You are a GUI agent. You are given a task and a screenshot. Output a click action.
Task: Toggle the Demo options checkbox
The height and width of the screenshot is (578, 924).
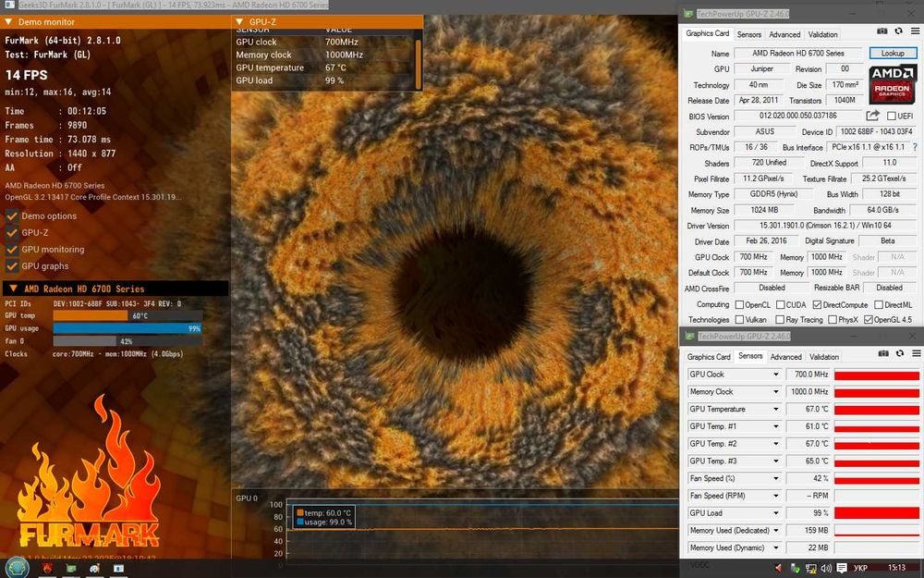tap(12, 215)
